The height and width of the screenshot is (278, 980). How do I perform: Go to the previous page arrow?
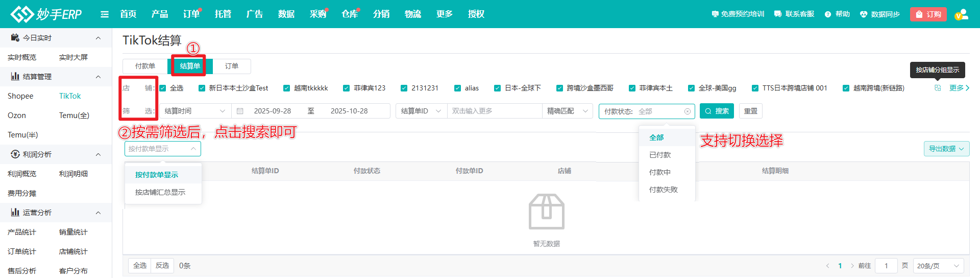[x=827, y=266]
